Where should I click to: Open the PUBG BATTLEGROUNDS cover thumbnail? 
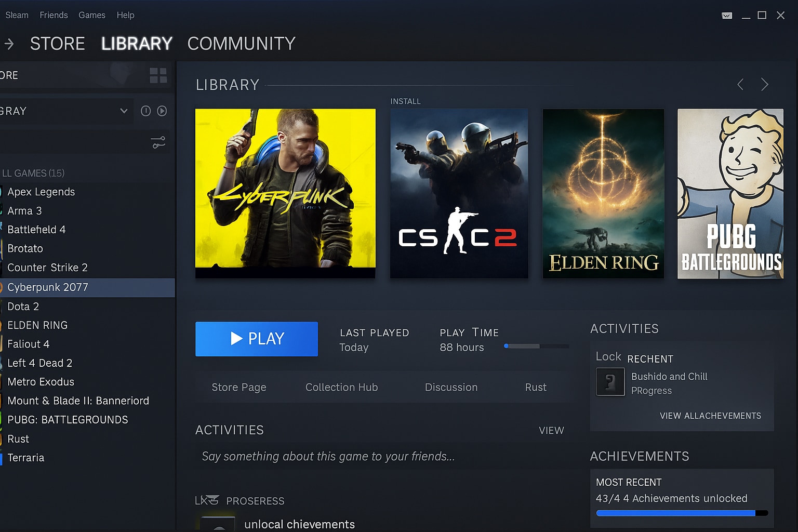(730, 193)
